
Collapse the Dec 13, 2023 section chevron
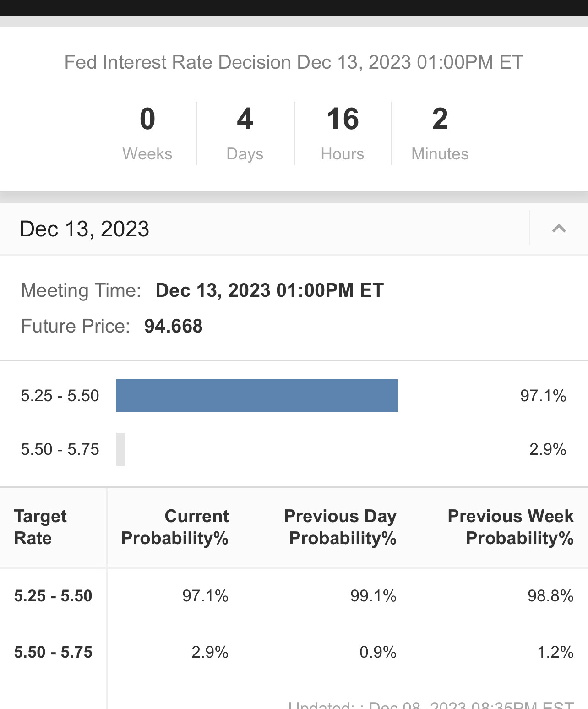coord(559,228)
